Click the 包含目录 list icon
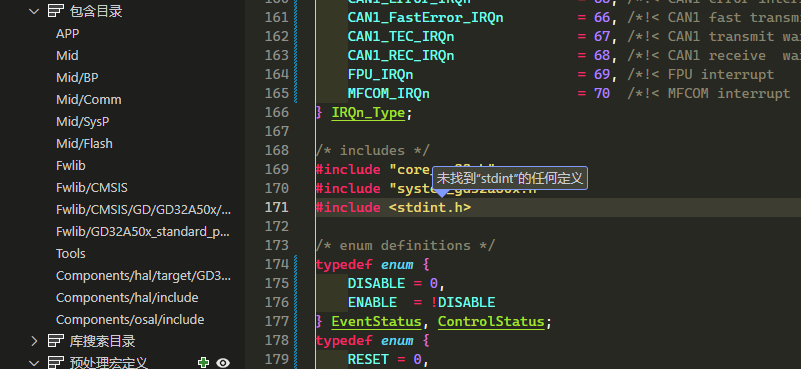Viewport: 801px width, 369px height. point(56,11)
